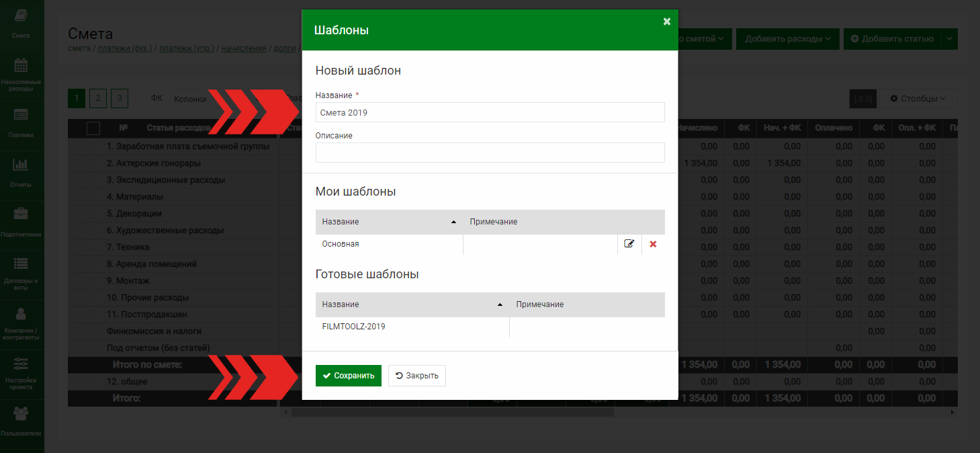Select the FILMTOOLZ-2019 ready template
This screenshot has width=980, height=453.
click(490, 327)
